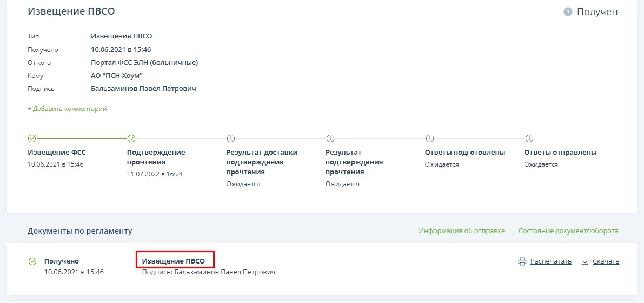
Task: Click the green checkmark above Подтверждение прочтения
Action: click(131, 139)
